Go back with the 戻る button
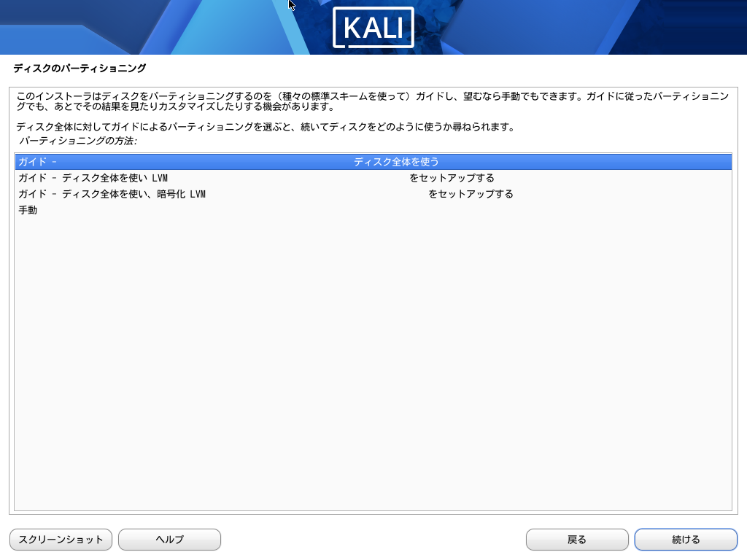 tap(577, 540)
